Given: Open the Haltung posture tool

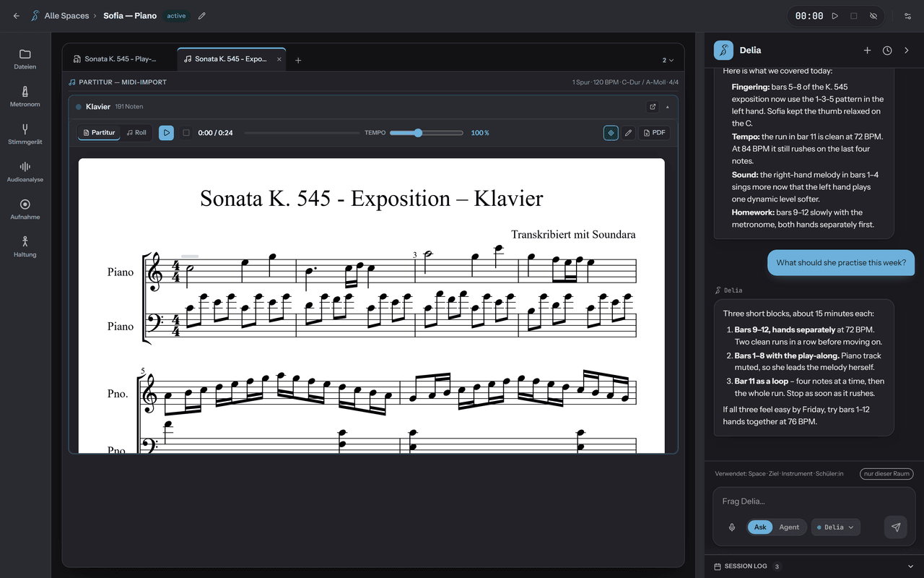Looking at the screenshot, I should pos(25,246).
